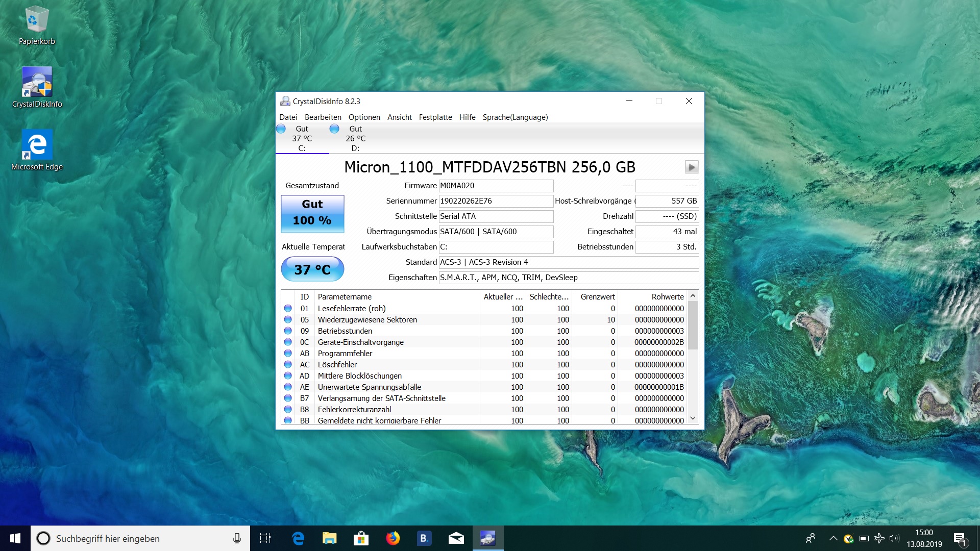
Task: Open Firefox from the taskbar
Action: click(x=393, y=538)
